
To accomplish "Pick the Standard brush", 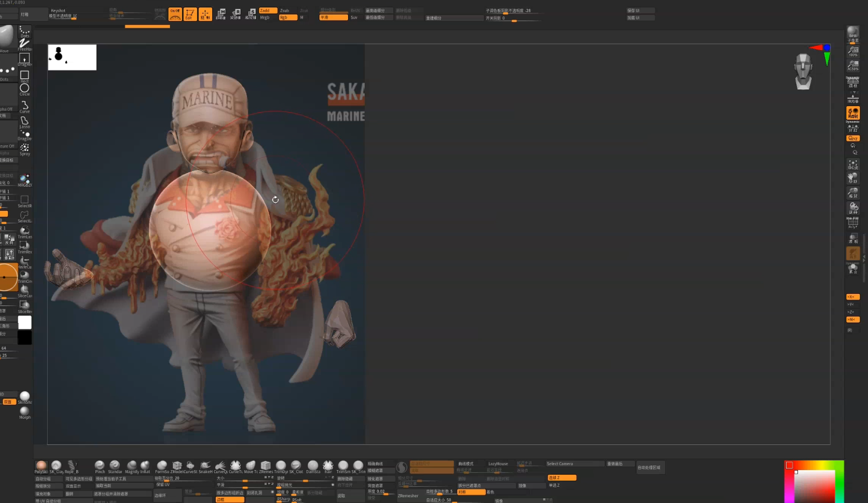I will (x=115, y=466).
